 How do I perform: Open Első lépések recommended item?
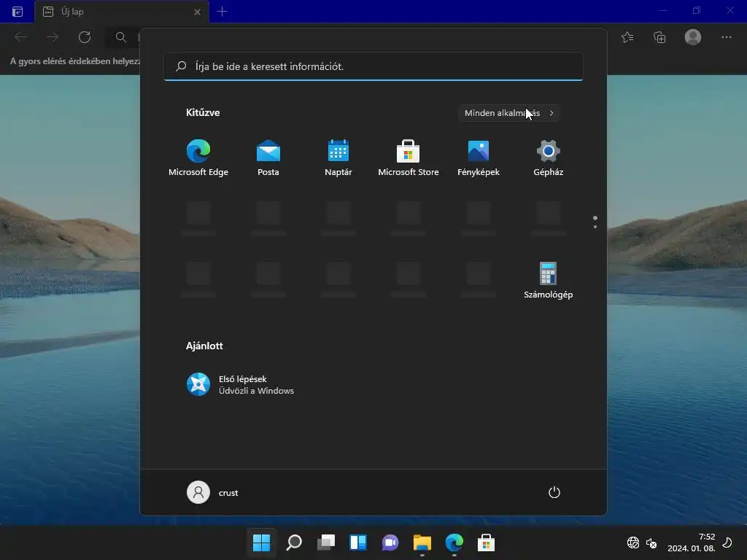[x=240, y=384]
